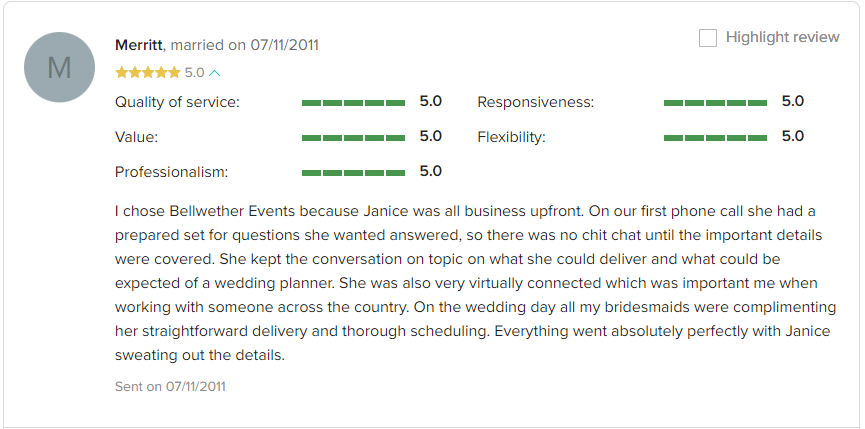Click the Quality of service label

[177, 103]
